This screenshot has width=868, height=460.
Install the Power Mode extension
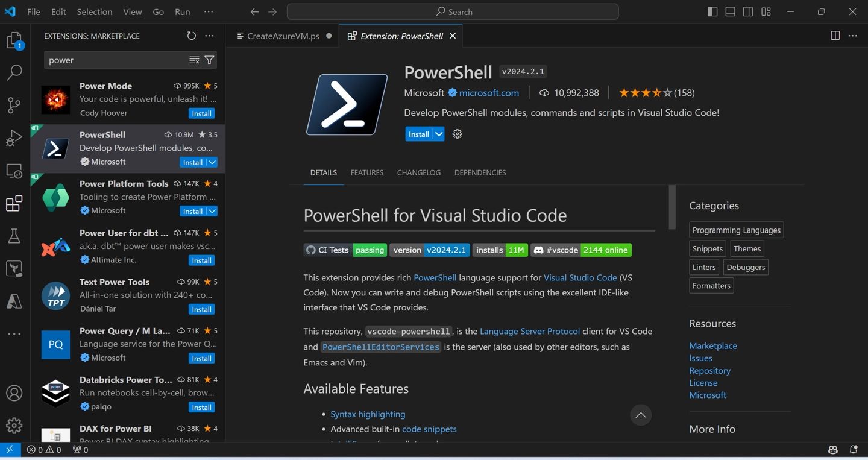pyautogui.click(x=201, y=113)
